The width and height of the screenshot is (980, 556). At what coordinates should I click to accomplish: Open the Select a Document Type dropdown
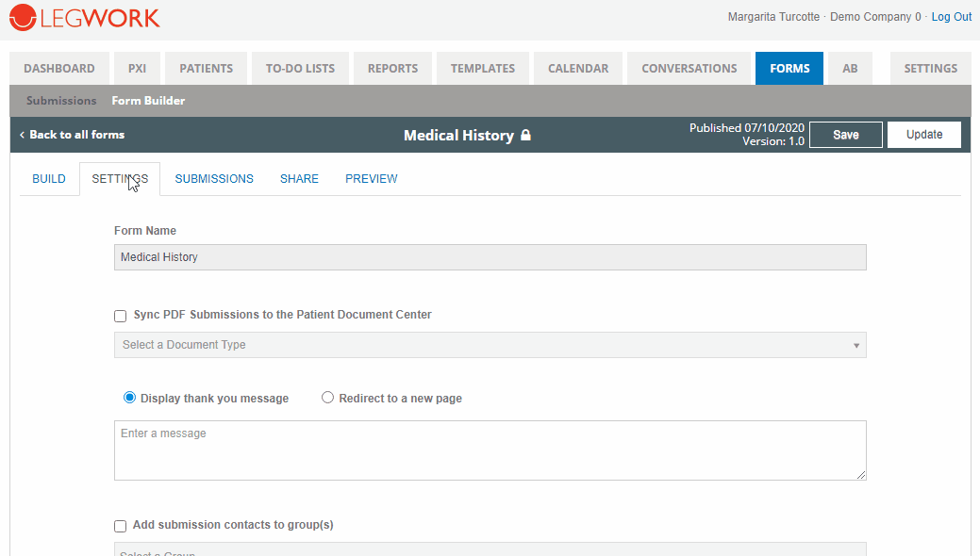click(490, 345)
